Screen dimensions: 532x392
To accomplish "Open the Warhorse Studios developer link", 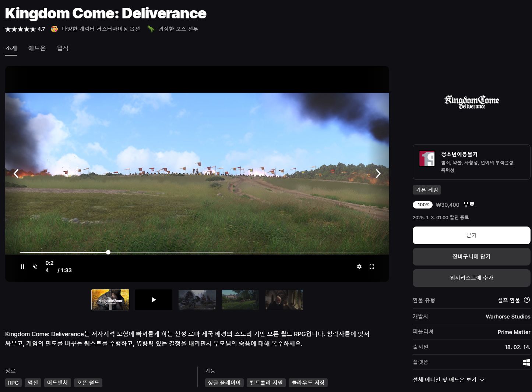I will [508, 317].
